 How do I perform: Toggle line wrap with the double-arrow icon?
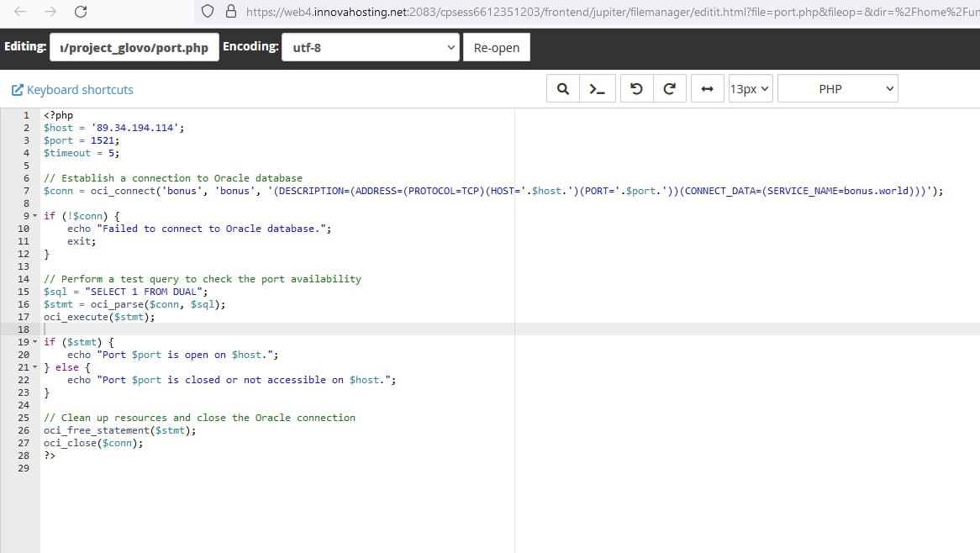707,89
